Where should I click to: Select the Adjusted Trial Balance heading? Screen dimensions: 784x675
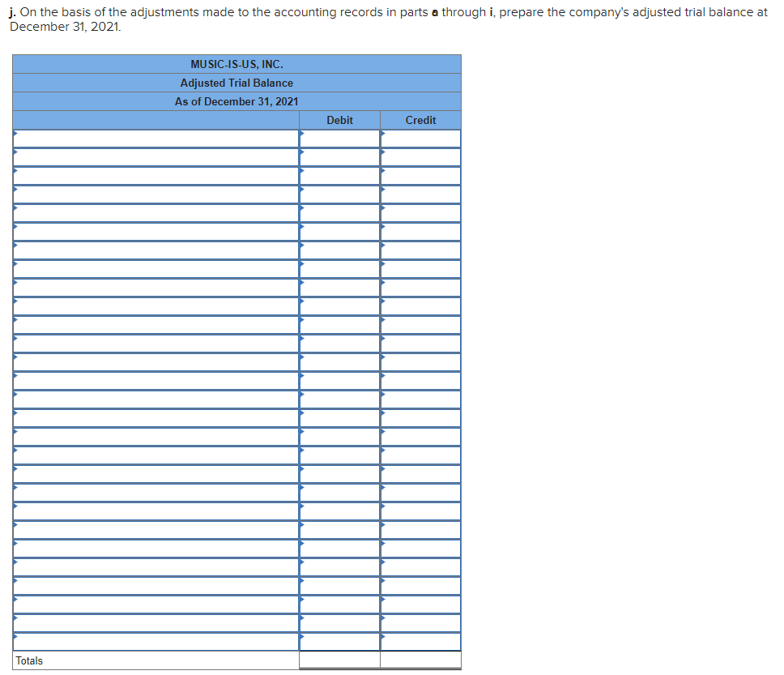236,83
